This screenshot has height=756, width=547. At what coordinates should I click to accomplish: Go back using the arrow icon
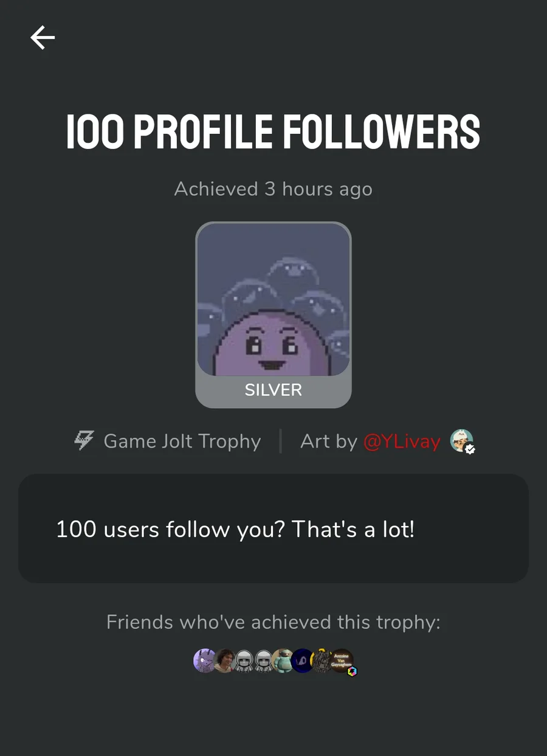point(43,38)
